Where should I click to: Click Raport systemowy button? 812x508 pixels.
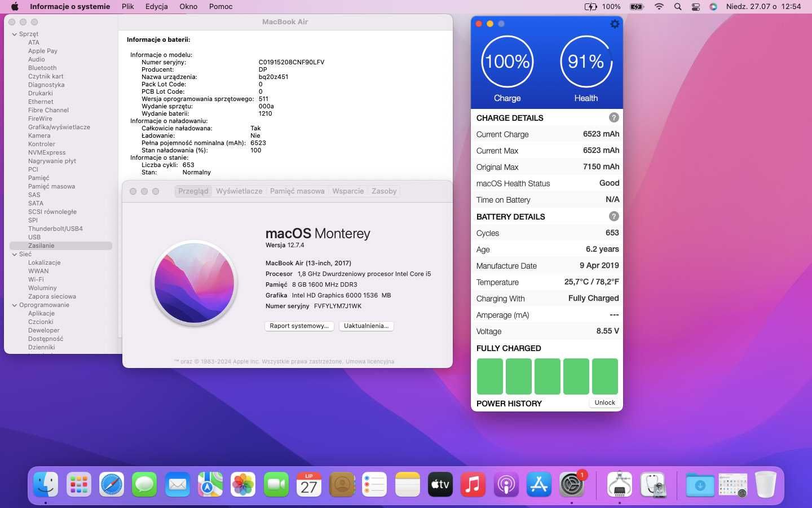point(299,326)
